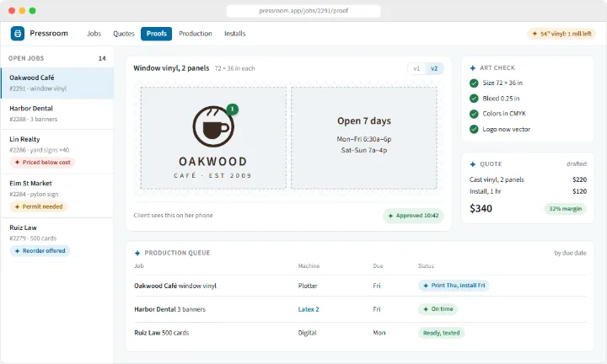
Task: Select the Proofs tab
Action: (x=157, y=34)
